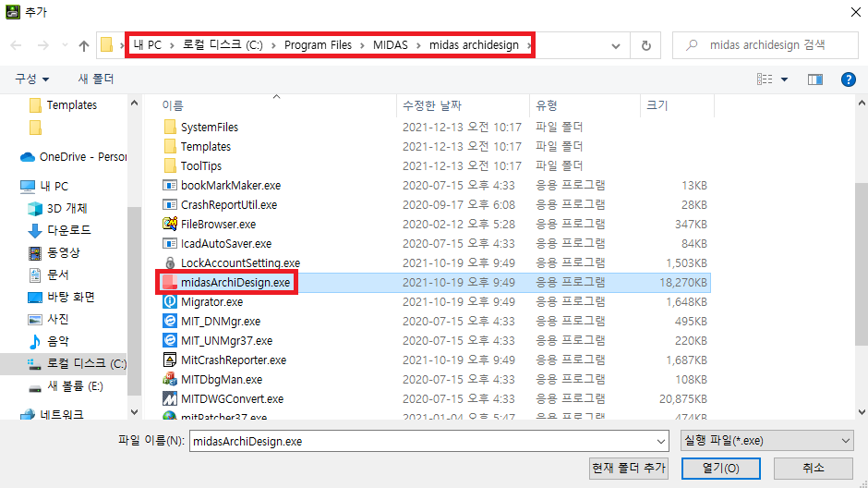This screenshot has height=488, width=868.
Task: Select the Templates folder in the file list
Action: (x=205, y=146)
